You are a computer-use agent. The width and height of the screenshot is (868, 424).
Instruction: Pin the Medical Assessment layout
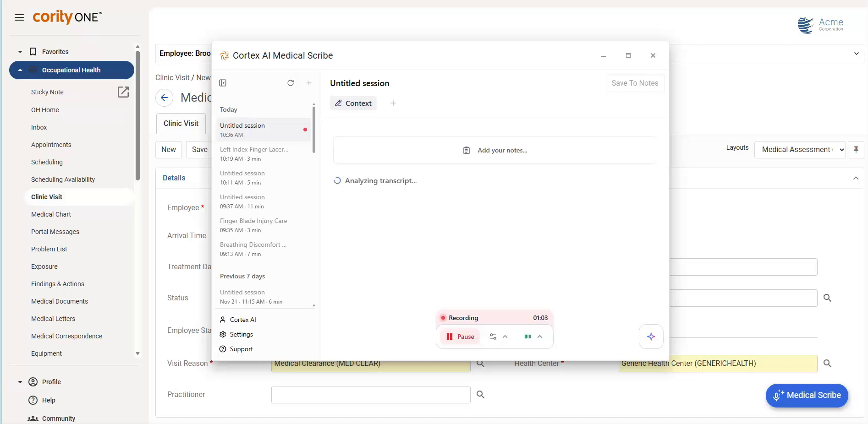856,149
